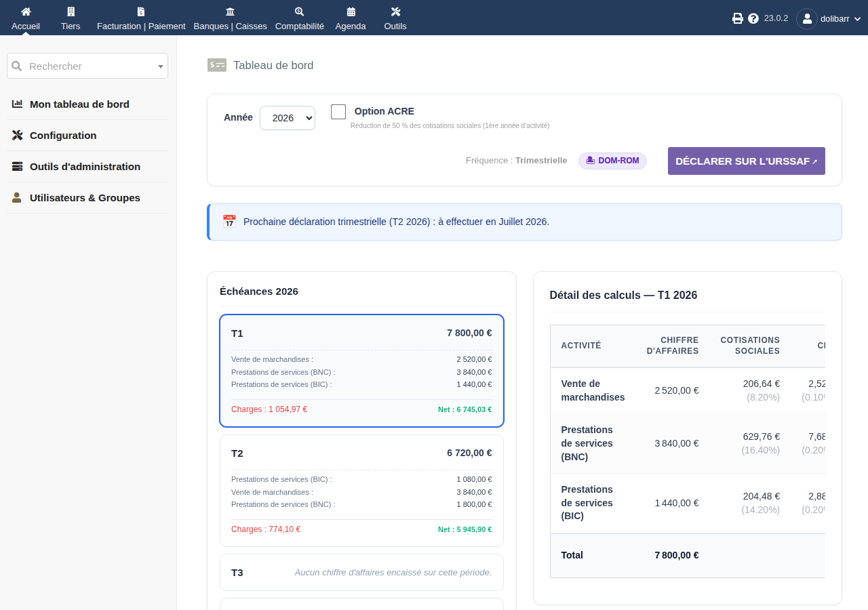Open the Agenda calendar icon
Viewport: 868px width, 610px height.
tap(351, 12)
